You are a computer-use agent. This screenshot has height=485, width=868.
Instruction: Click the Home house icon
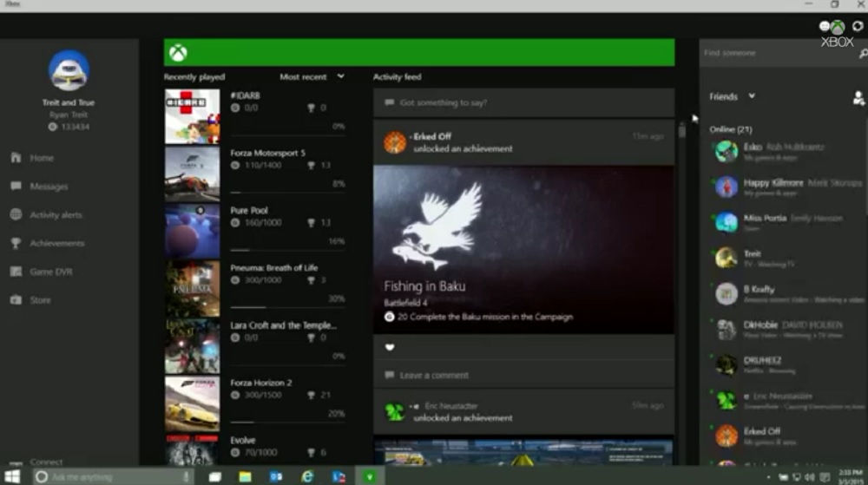click(x=16, y=158)
